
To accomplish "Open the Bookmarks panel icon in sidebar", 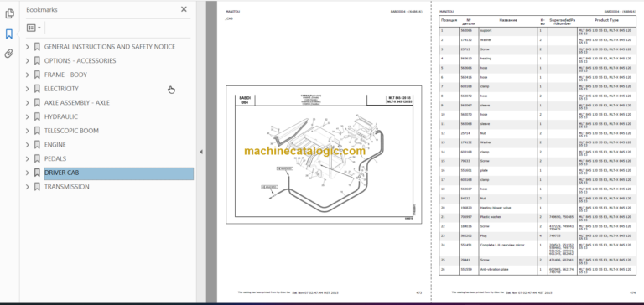I will click(x=9, y=34).
